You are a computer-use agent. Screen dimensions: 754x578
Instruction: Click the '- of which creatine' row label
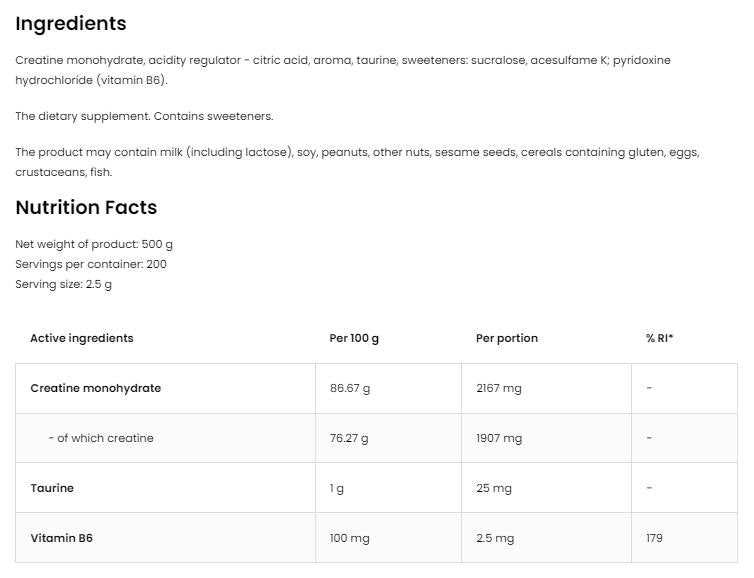coord(100,438)
